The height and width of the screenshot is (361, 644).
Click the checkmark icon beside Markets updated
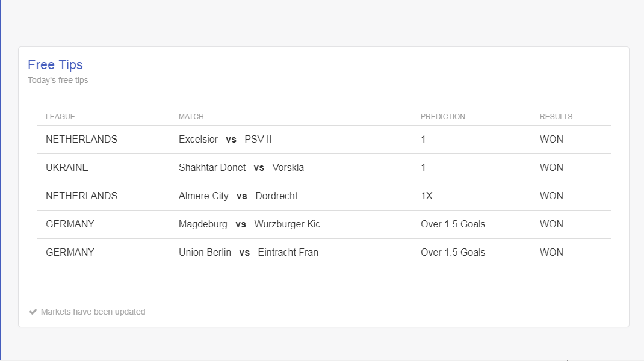tap(33, 312)
